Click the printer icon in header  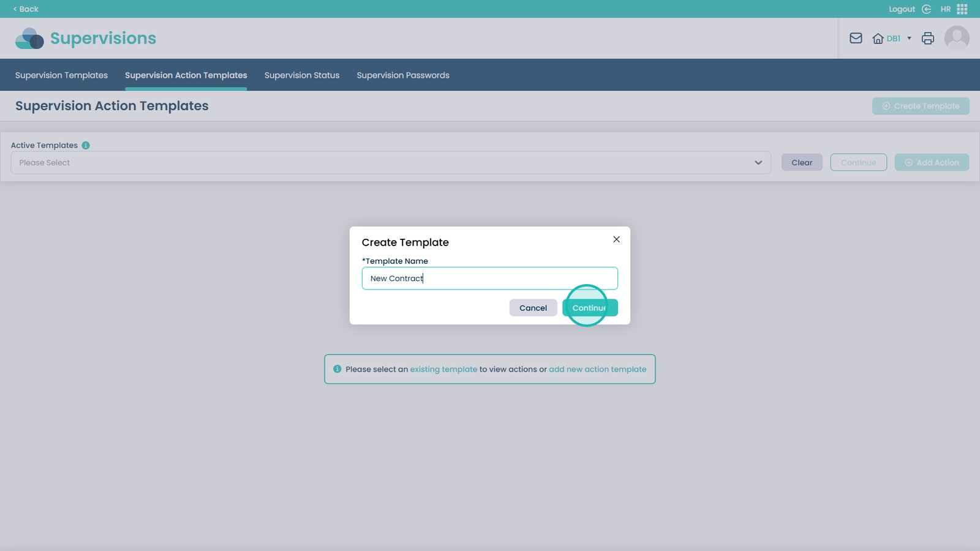point(928,39)
